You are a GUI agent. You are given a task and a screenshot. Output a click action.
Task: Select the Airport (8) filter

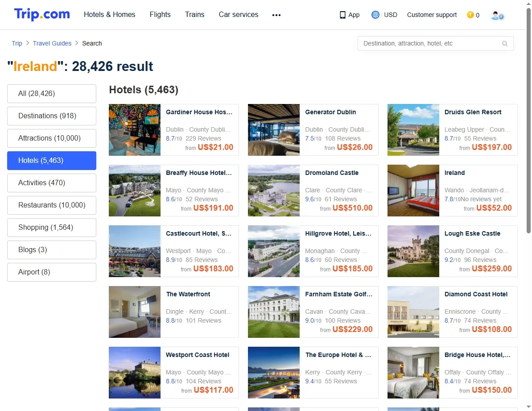click(x=52, y=272)
